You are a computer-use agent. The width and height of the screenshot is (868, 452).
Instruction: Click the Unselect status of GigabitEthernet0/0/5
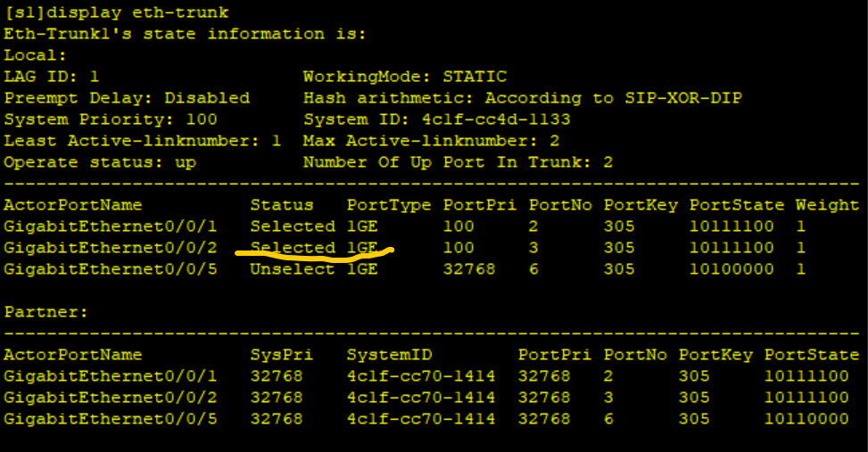(x=293, y=269)
